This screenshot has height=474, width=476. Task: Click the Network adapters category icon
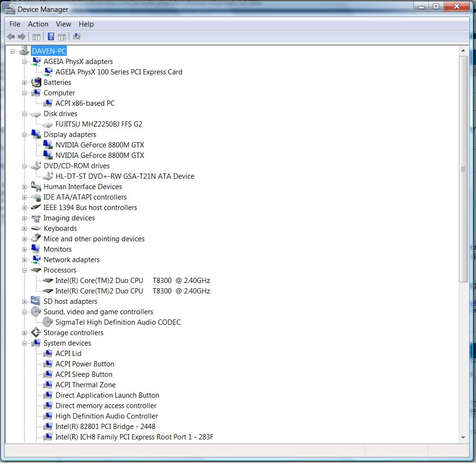pyautogui.click(x=36, y=259)
